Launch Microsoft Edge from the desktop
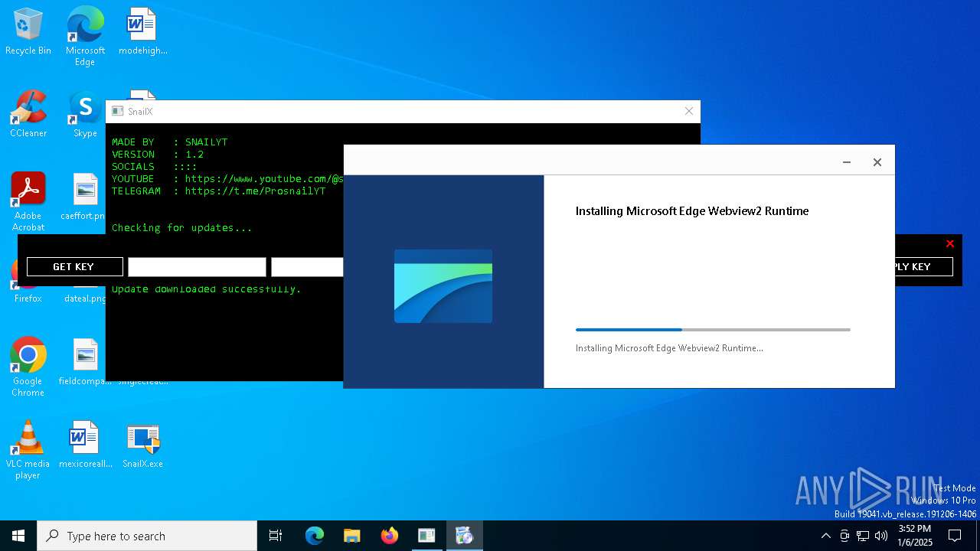980x551 pixels. (85, 36)
